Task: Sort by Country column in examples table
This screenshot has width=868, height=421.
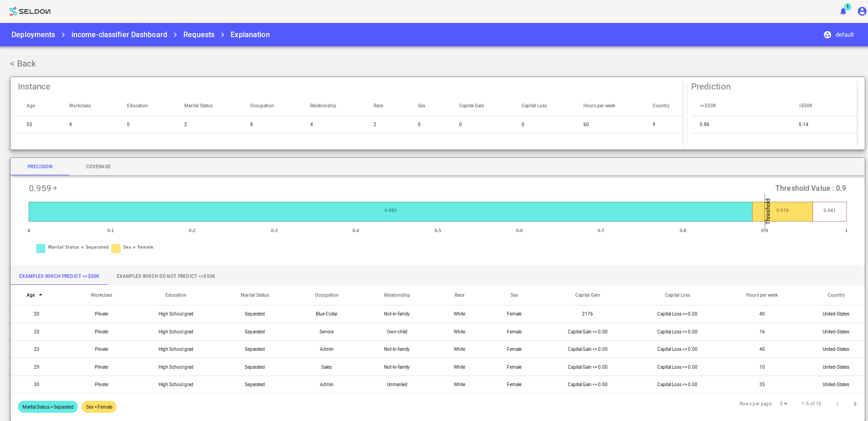Action: pyautogui.click(x=836, y=295)
